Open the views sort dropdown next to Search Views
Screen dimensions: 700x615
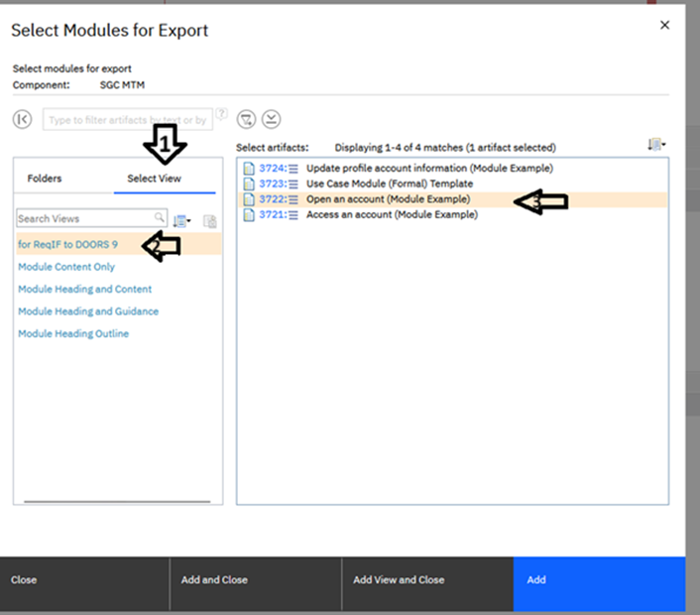click(182, 220)
